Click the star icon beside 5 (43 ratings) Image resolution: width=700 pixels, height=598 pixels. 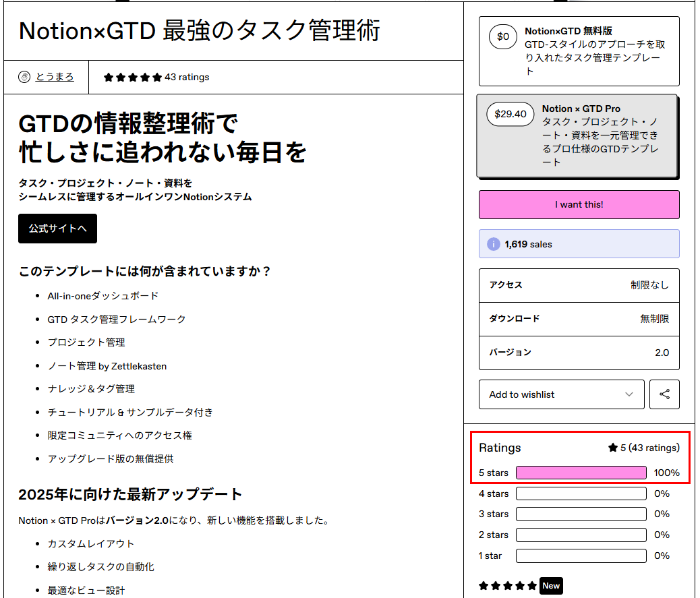point(613,448)
